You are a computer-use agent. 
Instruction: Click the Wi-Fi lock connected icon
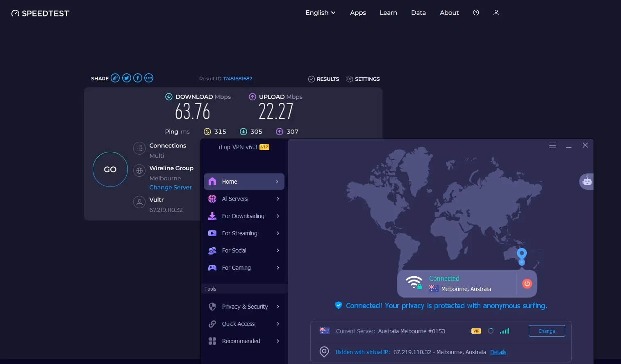(414, 282)
